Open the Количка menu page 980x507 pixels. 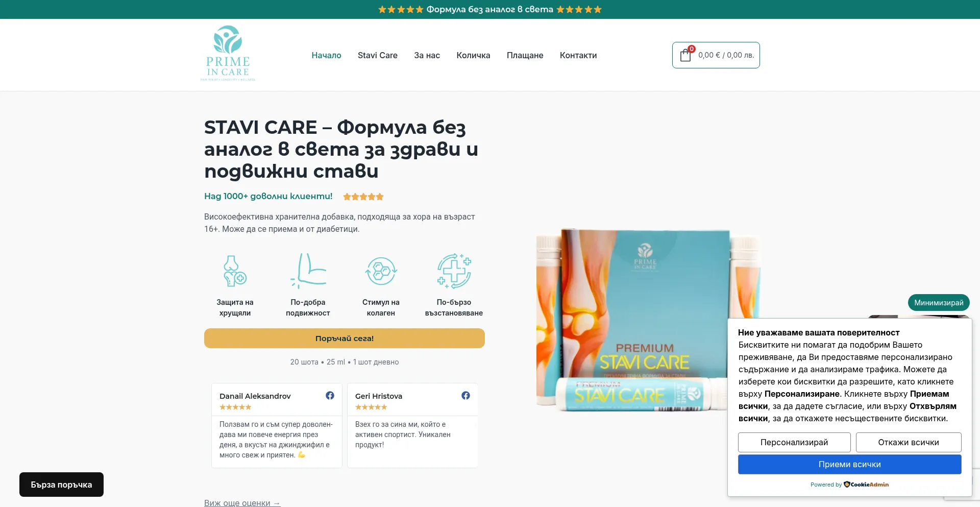(473, 55)
